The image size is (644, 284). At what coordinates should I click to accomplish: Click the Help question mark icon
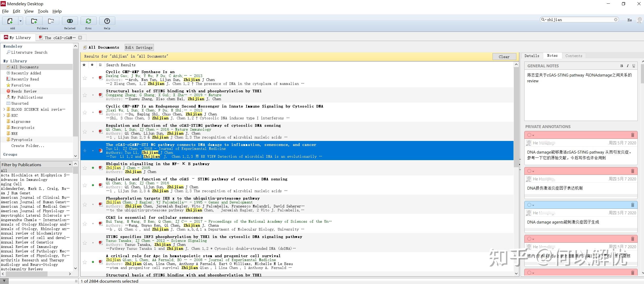click(107, 21)
